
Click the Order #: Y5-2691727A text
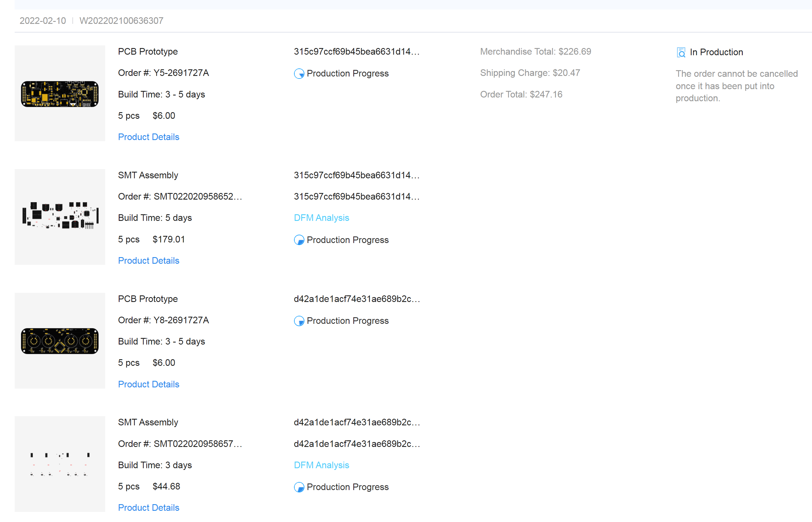163,73
